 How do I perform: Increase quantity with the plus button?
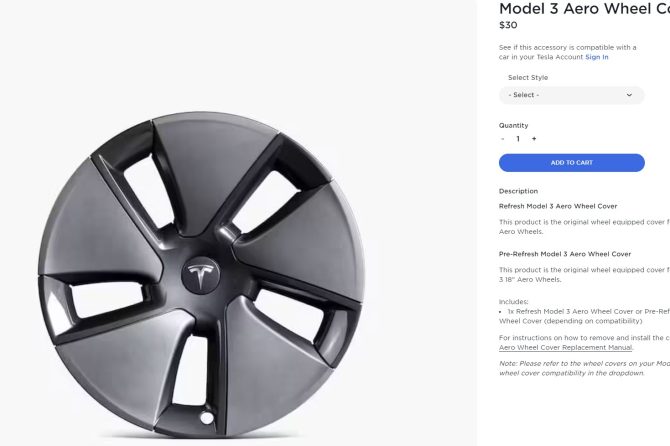(534, 139)
